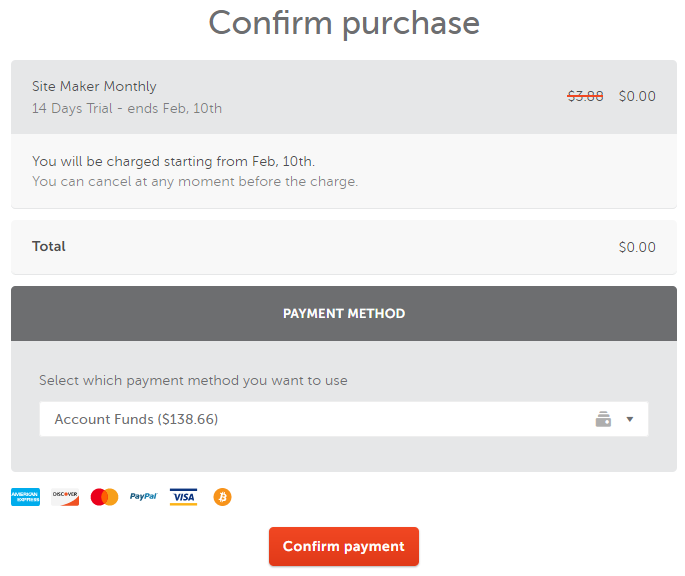
Task: Expand the payment method dropdown arrow
Action: 630,420
